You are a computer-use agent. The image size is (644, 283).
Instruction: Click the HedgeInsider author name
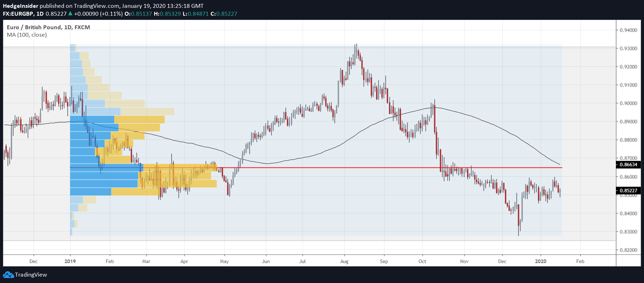point(20,6)
